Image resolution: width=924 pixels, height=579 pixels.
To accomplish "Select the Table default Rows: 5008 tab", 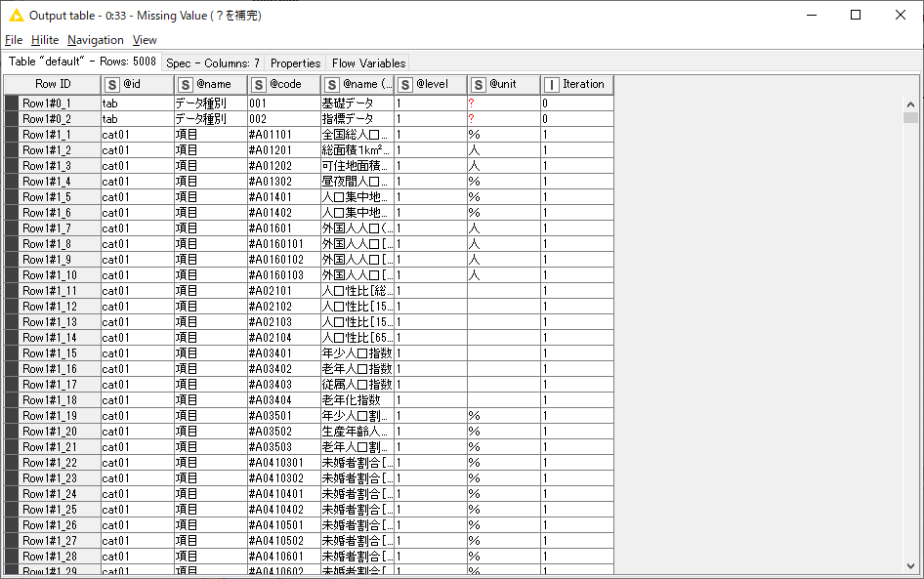I will pos(82,62).
